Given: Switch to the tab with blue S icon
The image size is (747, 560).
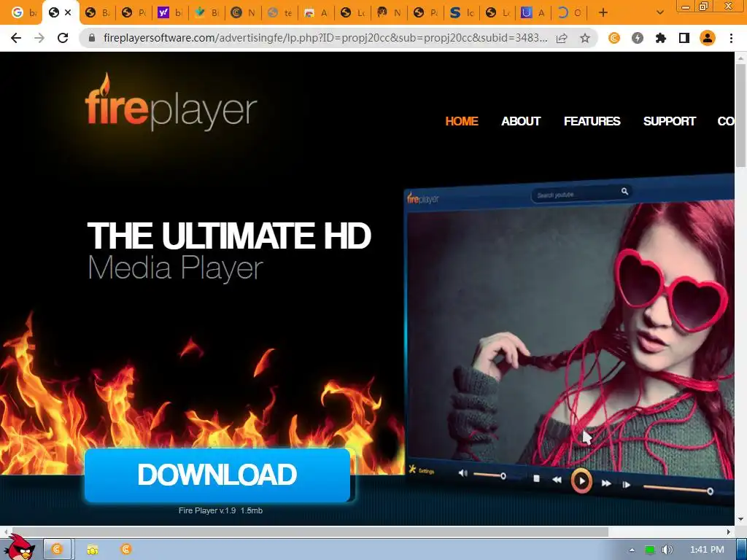Looking at the screenshot, I should [x=462, y=13].
